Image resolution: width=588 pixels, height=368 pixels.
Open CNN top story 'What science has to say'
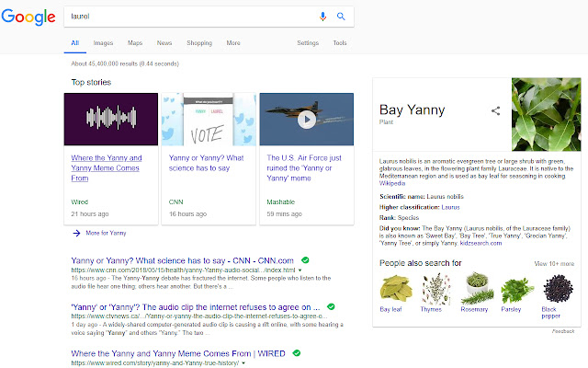point(206,163)
